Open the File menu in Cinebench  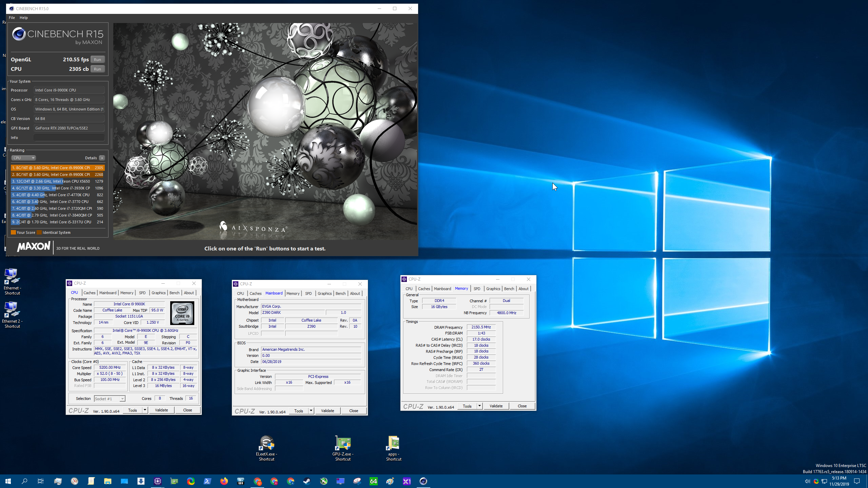click(x=12, y=18)
